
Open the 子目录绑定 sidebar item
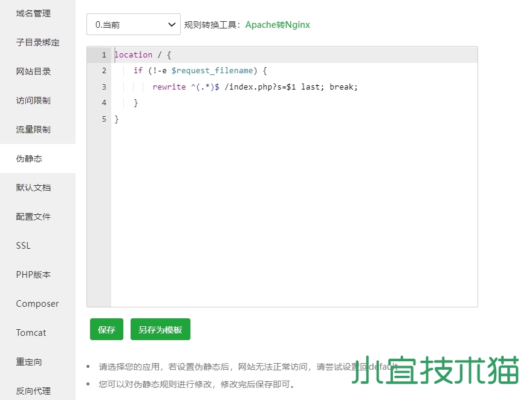pos(37,42)
